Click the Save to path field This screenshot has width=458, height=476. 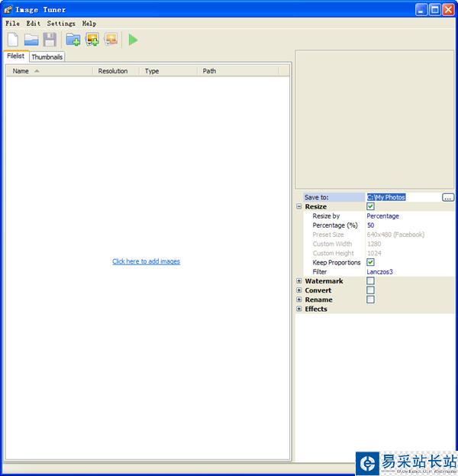403,197
